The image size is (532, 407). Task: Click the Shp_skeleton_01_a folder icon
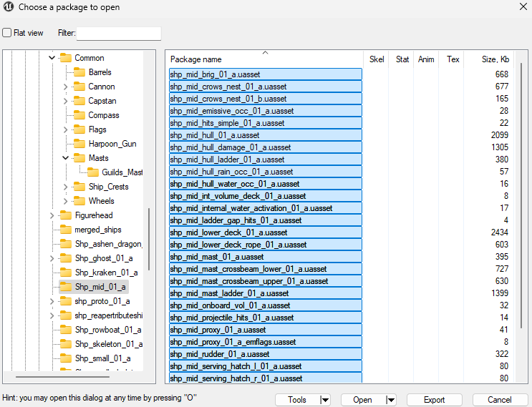[65, 344]
